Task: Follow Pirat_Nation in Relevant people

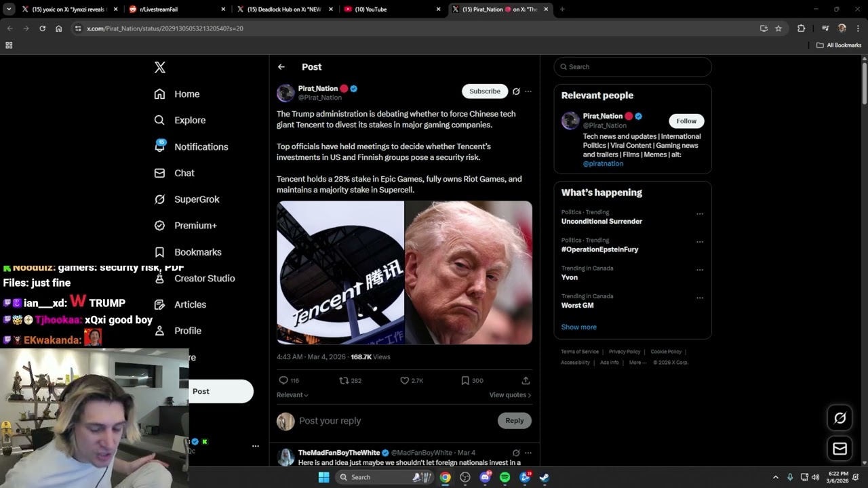Action: click(x=686, y=121)
